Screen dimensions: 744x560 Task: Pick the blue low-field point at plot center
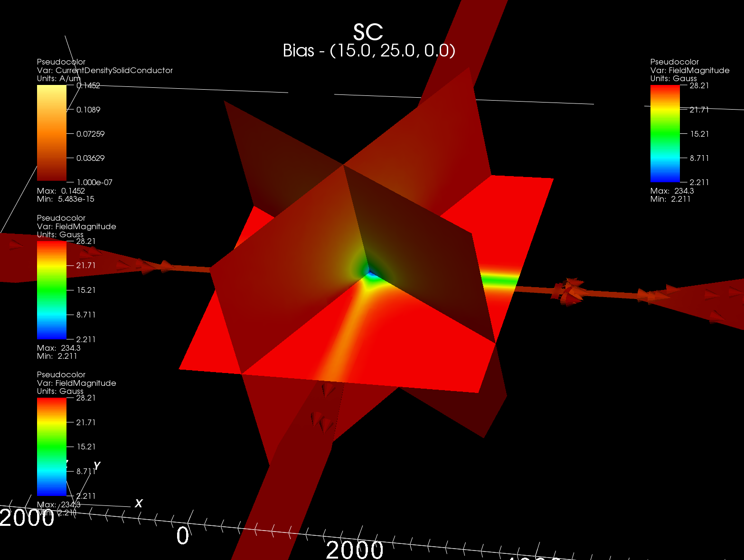click(370, 272)
